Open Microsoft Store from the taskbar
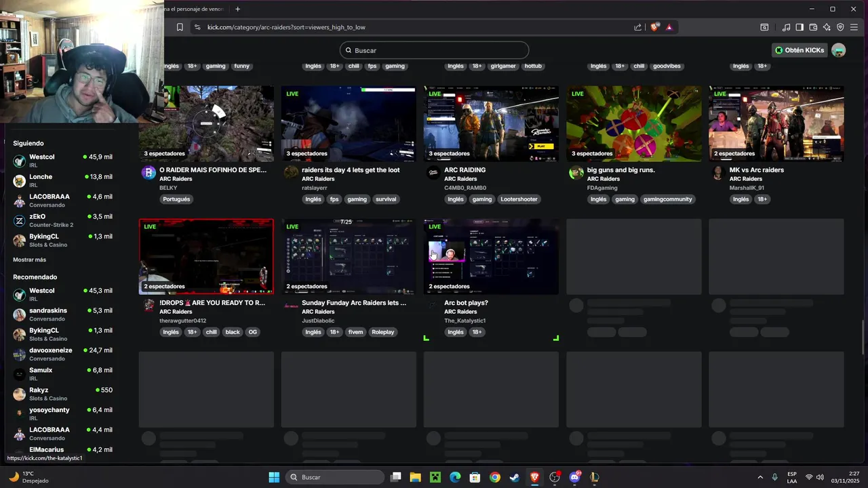Viewport: 868px width, 488px height. coord(475,477)
